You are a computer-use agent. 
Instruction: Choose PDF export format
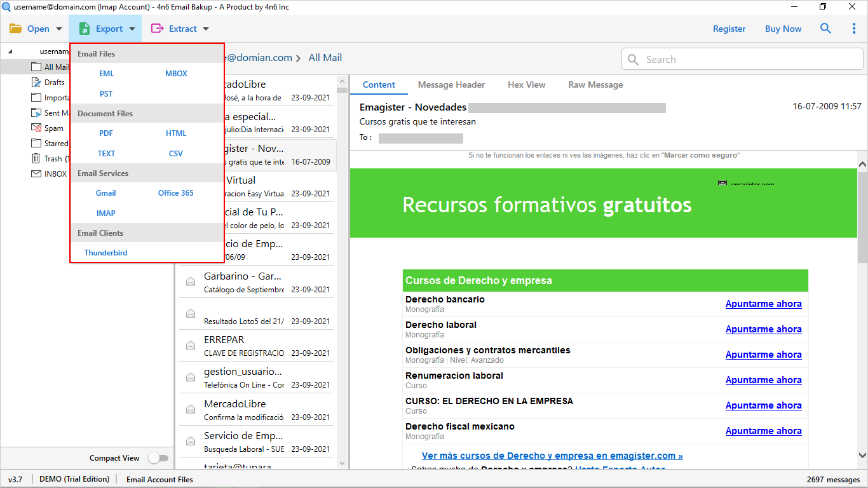106,133
